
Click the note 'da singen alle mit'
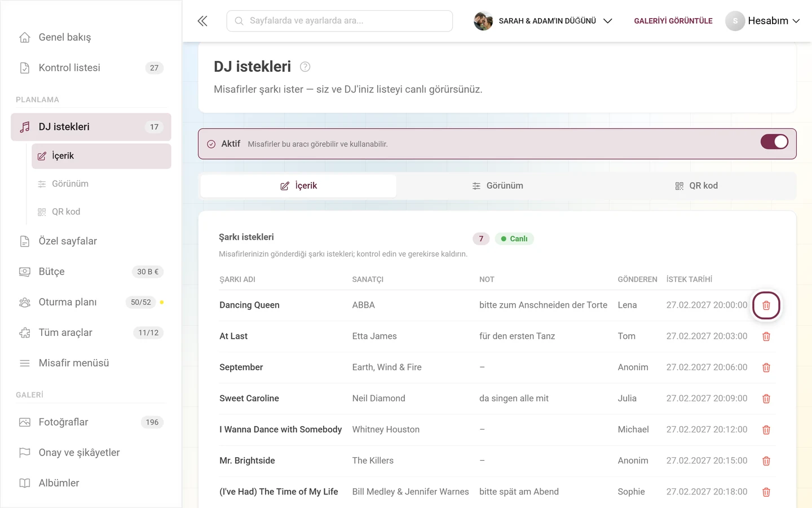[x=514, y=398]
